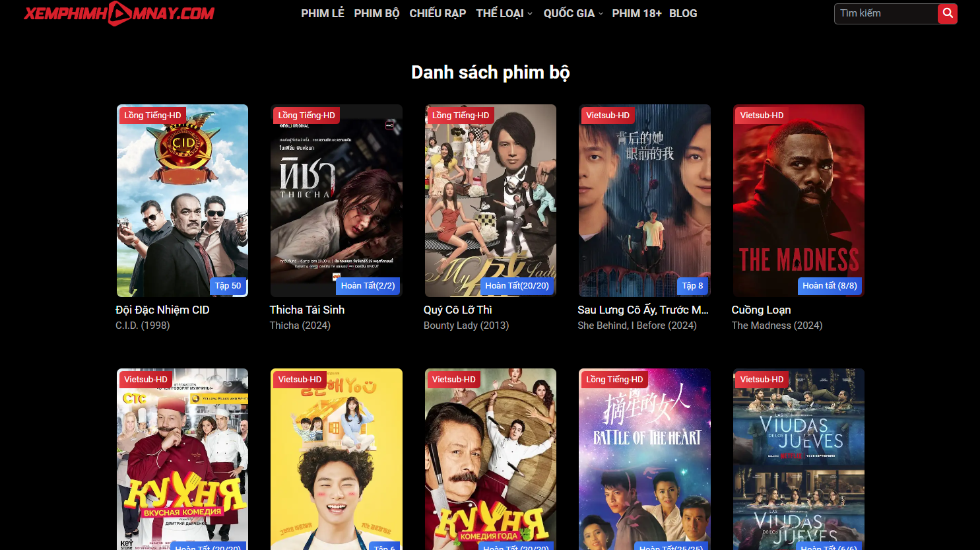Open the C.I.D. poster thumbnail

click(x=183, y=201)
